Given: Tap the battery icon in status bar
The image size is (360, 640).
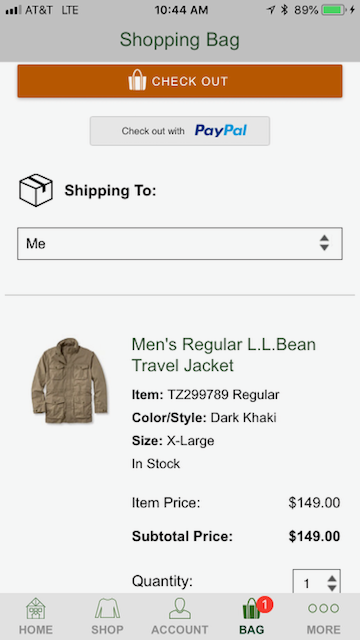Looking at the screenshot, I should [334, 10].
